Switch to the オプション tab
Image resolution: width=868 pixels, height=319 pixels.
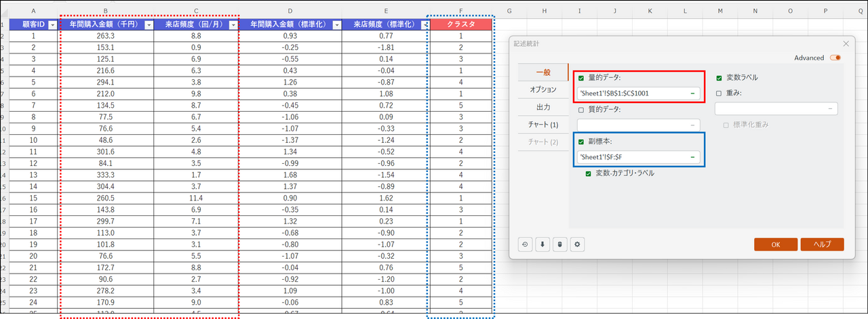(542, 89)
